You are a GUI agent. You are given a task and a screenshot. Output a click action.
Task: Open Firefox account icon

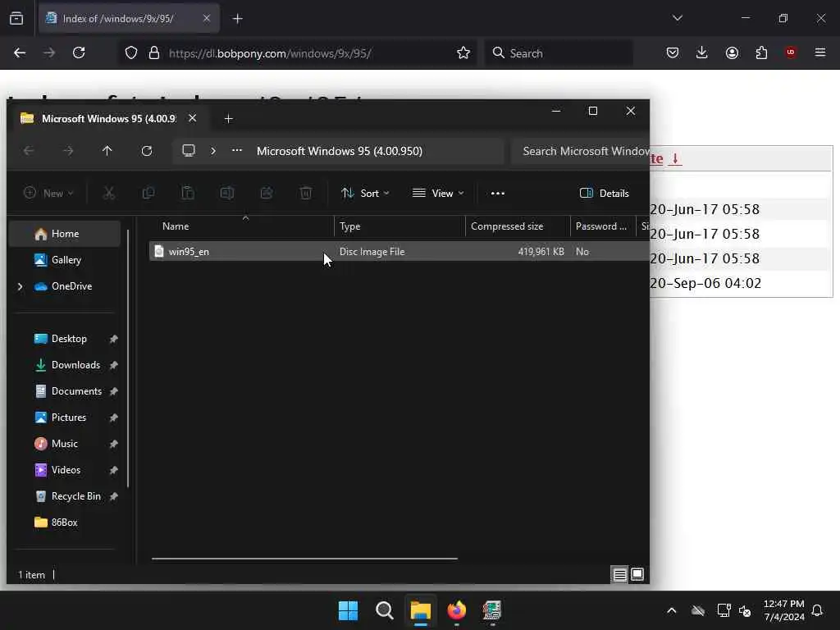732,52
